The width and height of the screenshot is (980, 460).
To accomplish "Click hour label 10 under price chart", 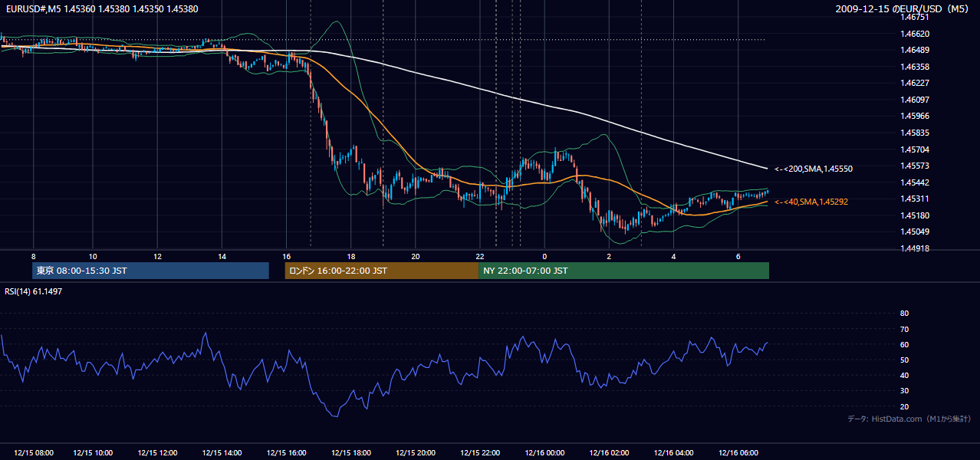I will click(x=92, y=256).
